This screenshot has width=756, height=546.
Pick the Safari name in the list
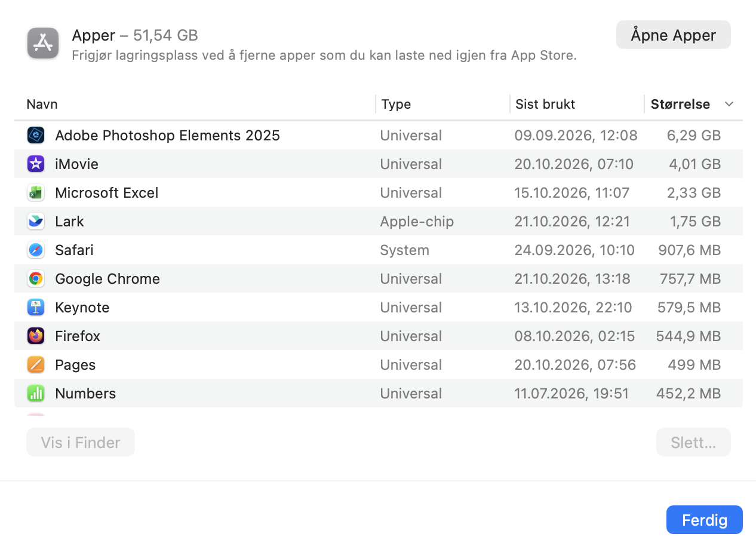click(74, 250)
